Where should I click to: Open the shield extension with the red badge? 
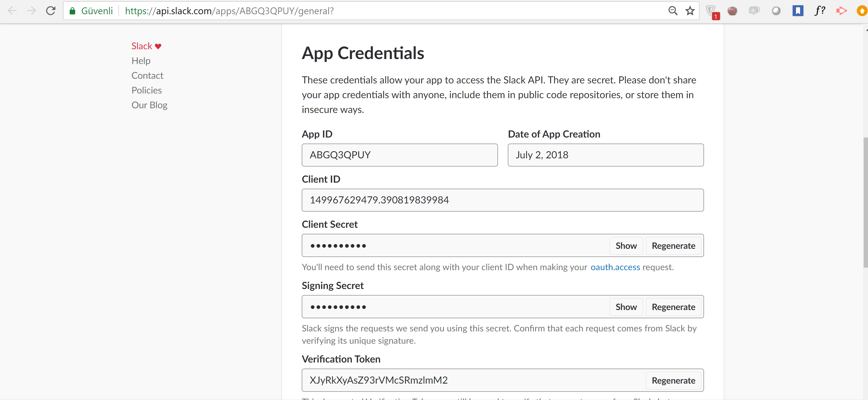tap(712, 12)
